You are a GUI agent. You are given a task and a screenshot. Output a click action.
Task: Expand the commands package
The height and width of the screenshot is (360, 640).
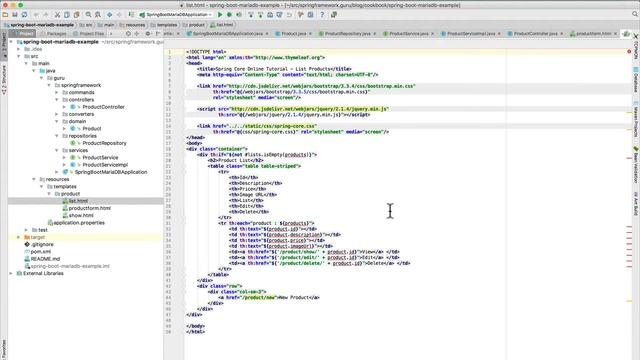tap(56, 93)
